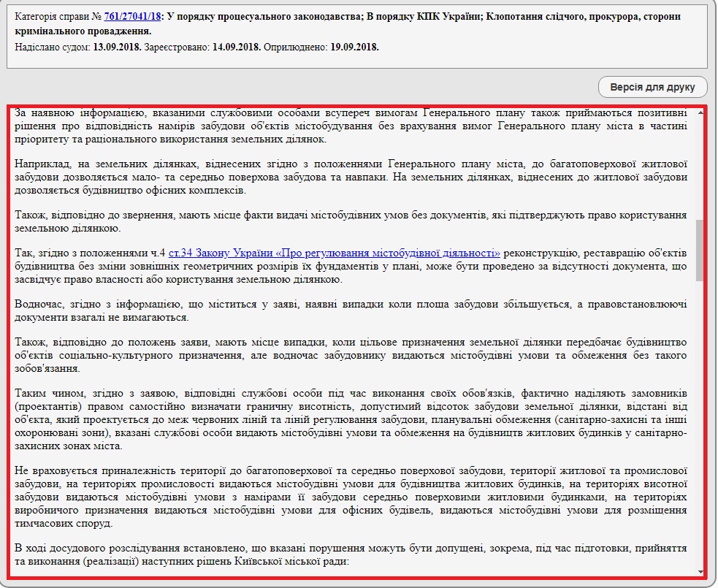The image size is (718, 588).
Task: Click paragraph starting 'В ході досудового розслідування'
Action: pyautogui.click(x=351, y=554)
